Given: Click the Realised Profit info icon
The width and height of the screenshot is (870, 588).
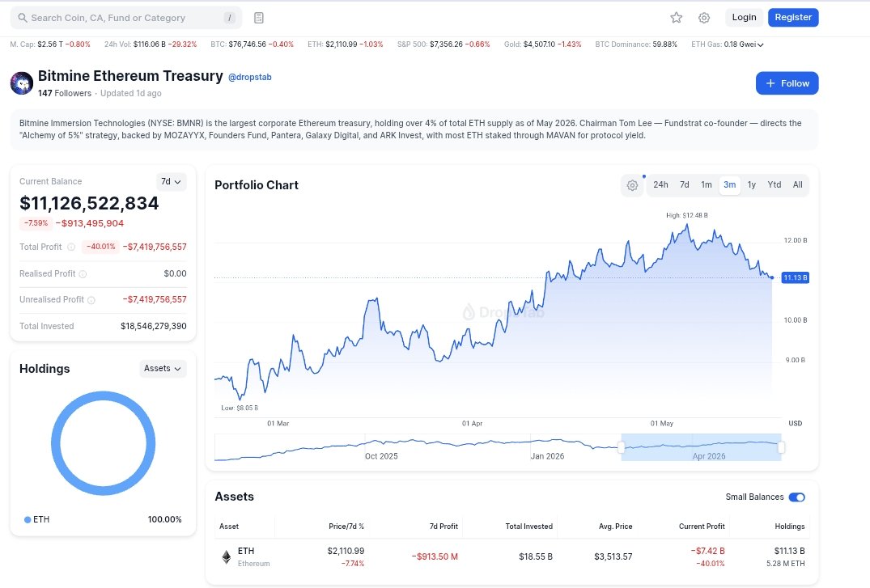Looking at the screenshot, I should tap(83, 274).
